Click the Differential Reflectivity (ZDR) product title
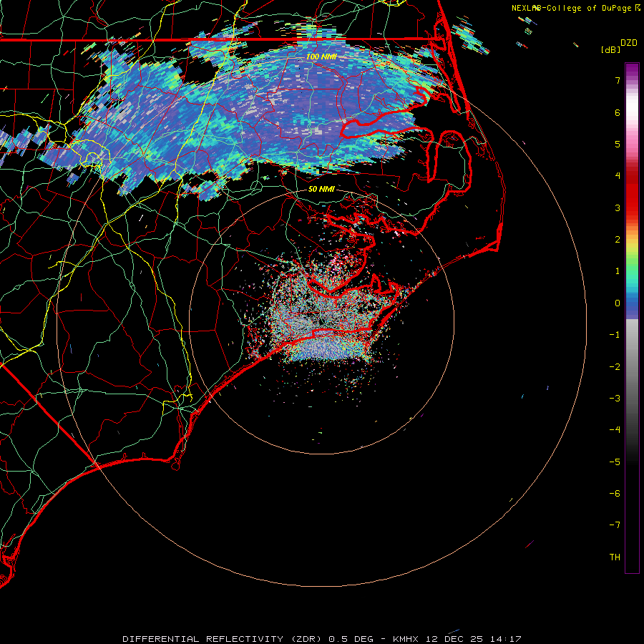The width and height of the screenshot is (644, 644). point(223,639)
